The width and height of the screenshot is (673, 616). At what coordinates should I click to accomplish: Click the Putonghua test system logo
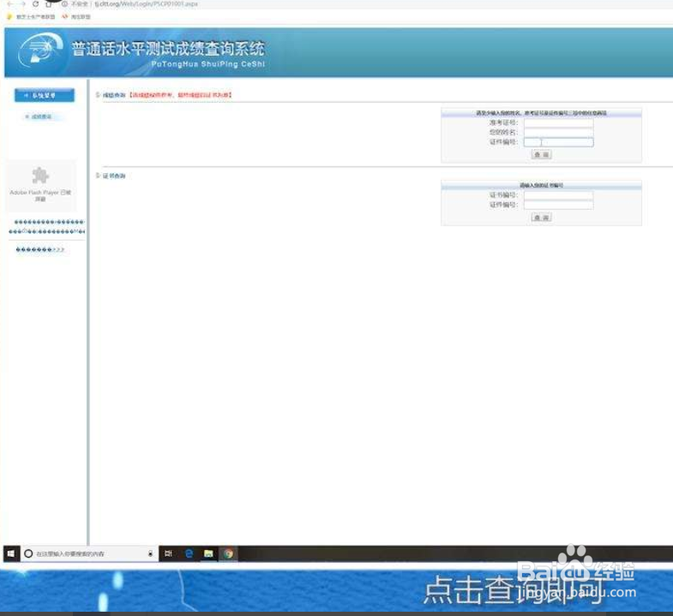click(x=40, y=51)
